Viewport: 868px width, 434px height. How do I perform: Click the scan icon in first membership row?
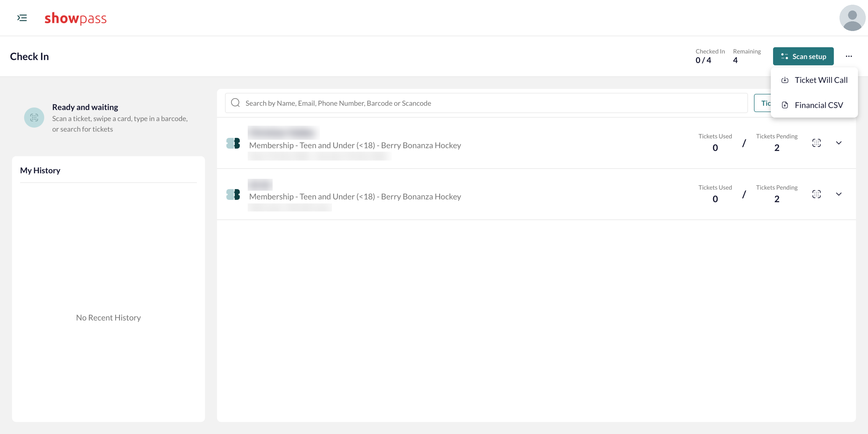[816, 143]
